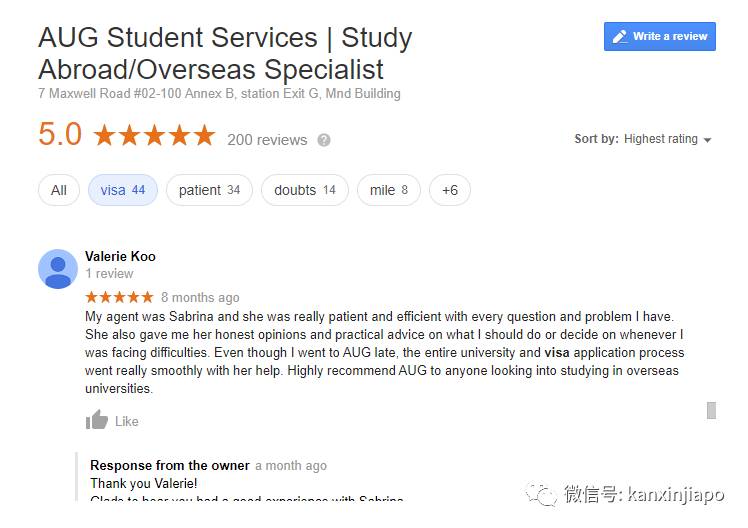Click the thumbs-up Like icon

coord(97,421)
